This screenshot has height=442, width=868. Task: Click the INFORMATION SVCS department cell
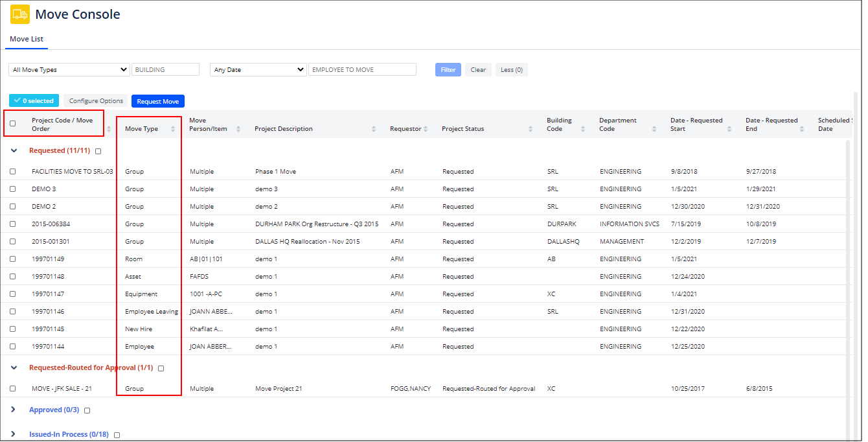[x=630, y=224]
